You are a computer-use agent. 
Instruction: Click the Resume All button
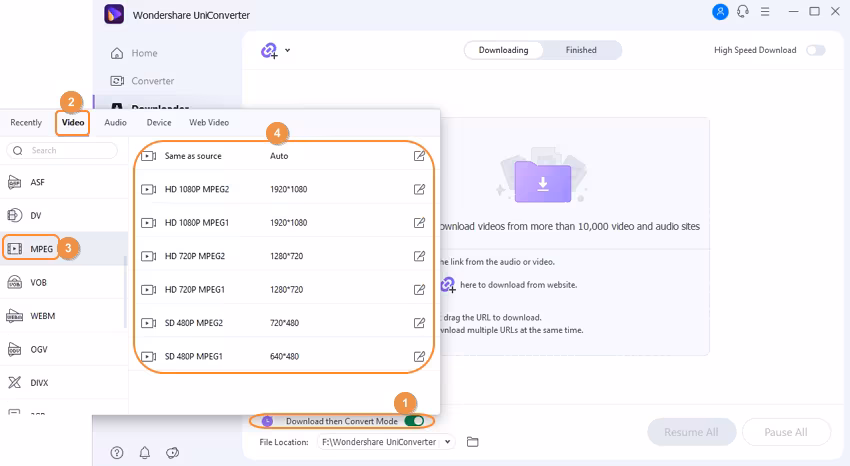click(691, 432)
